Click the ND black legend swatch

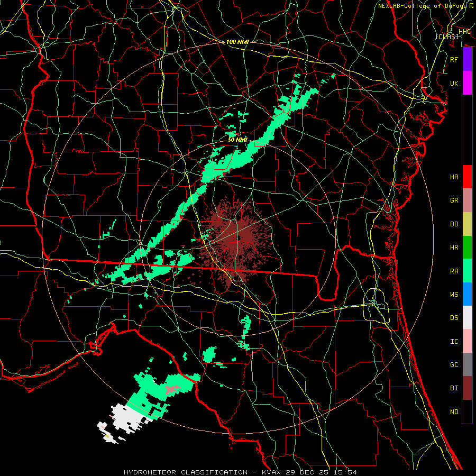click(x=467, y=411)
